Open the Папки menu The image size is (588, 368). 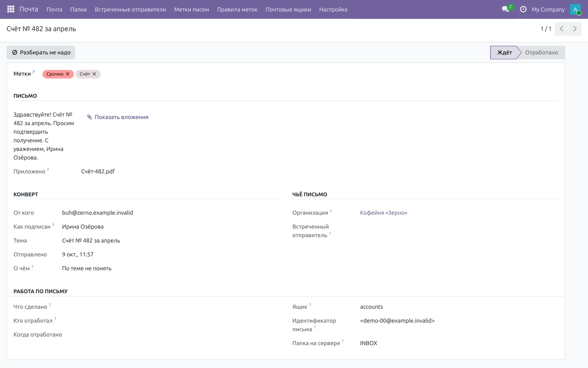[79, 10]
